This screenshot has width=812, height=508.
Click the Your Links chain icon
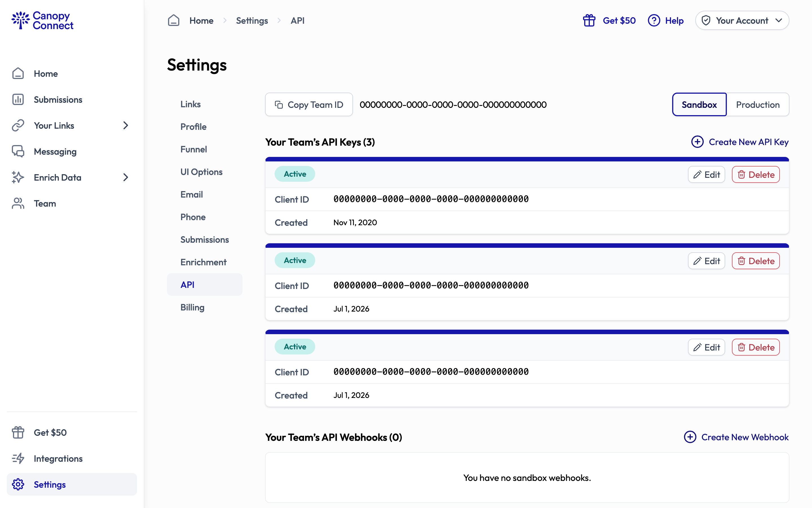click(x=18, y=125)
